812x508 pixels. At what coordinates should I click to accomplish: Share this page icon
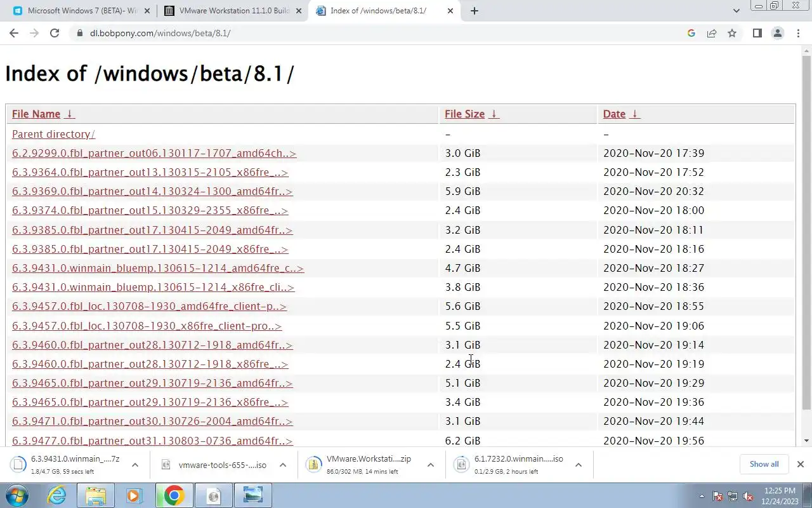point(712,33)
